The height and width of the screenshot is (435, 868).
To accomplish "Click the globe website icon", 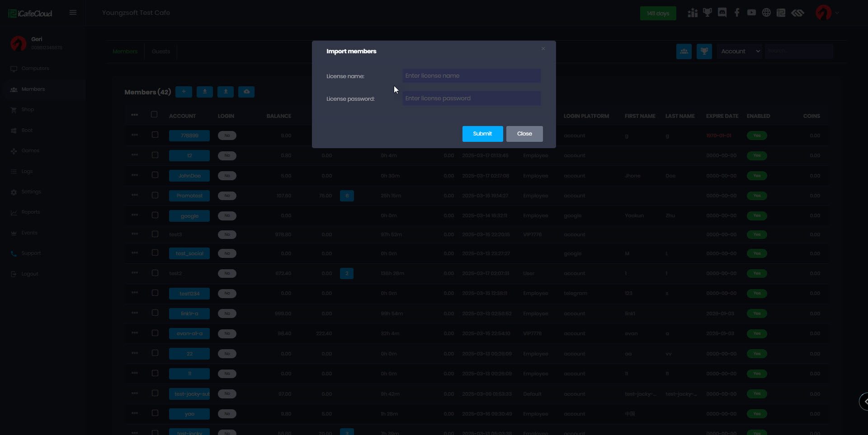I will click(x=766, y=13).
